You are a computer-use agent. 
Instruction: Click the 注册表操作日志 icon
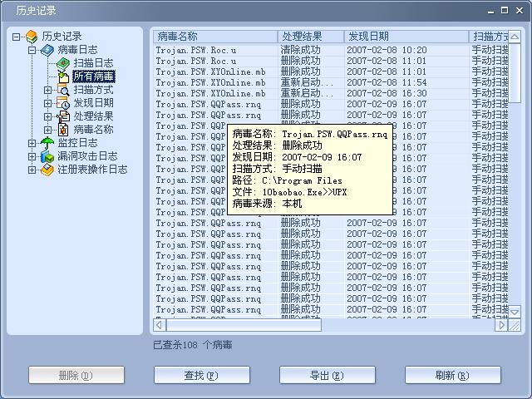point(47,170)
